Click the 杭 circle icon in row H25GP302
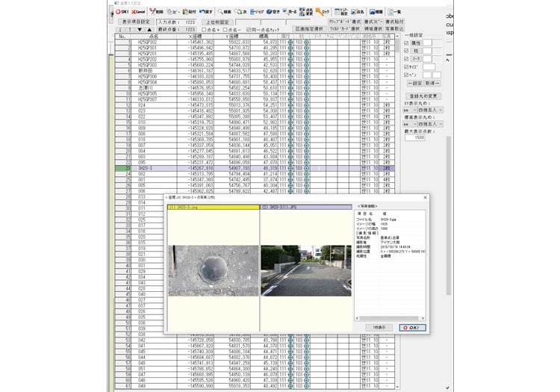The width and height of the screenshot is (560, 392). point(307,42)
